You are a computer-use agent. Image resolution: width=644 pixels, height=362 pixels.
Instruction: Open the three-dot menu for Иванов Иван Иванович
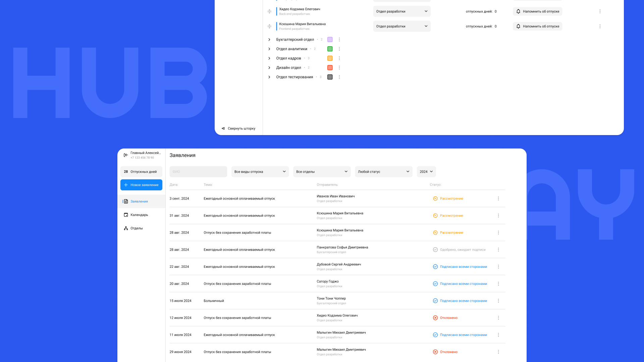coord(498,199)
